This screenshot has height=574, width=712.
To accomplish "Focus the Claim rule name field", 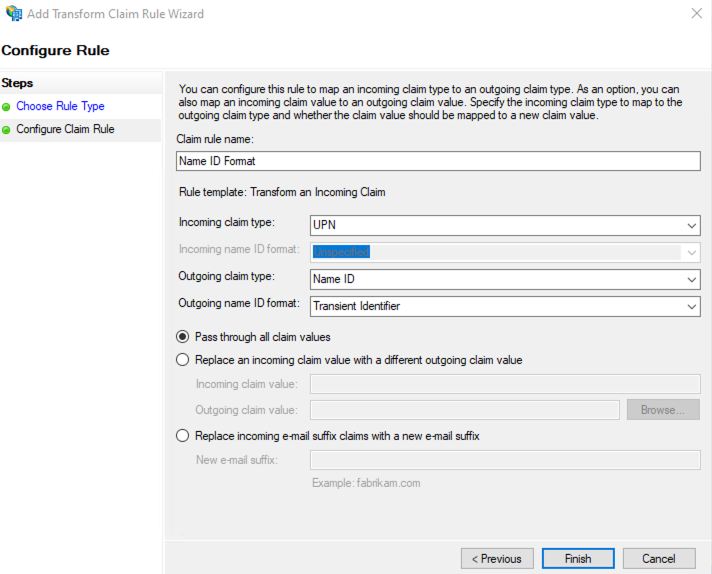I will pyautogui.click(x=437, y=160).
